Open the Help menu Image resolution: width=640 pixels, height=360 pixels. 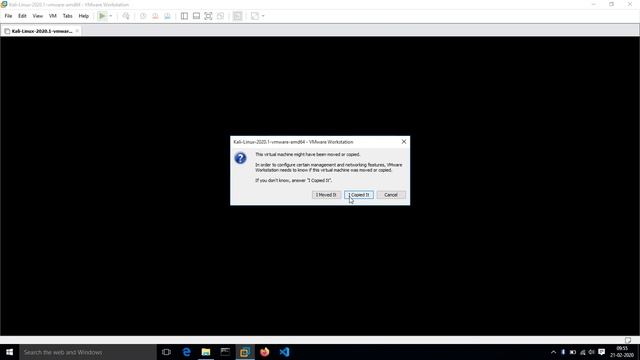pos(84,16)
